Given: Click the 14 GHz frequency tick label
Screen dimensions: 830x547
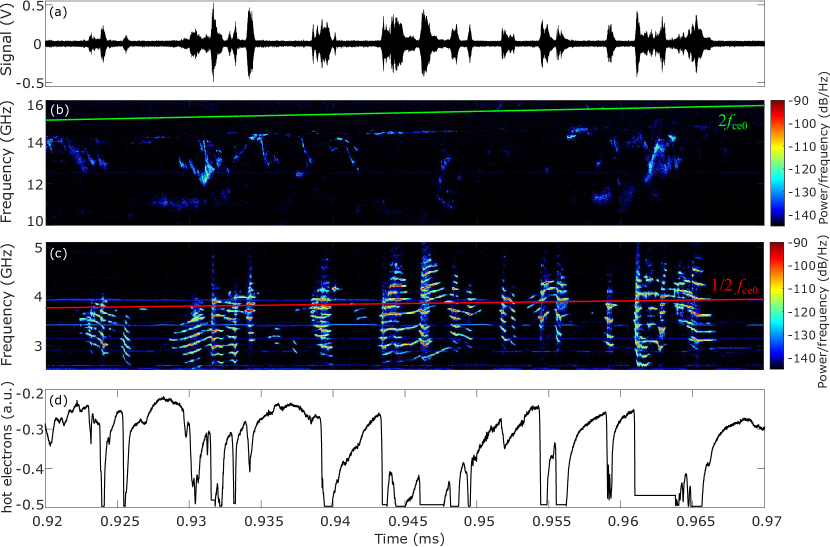Looking at the screenshot, I should (34, 143).
